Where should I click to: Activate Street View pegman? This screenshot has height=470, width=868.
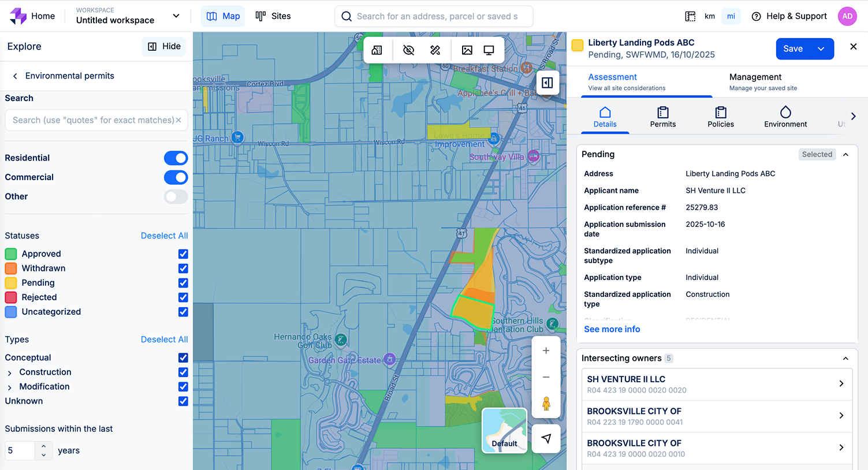pyautogui.click(x=546, y=403)
